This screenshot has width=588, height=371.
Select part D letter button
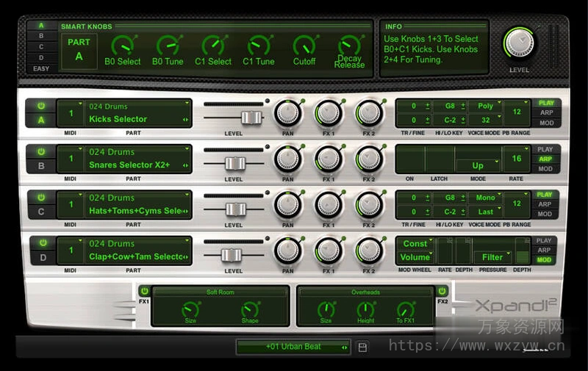coord(43,257)
